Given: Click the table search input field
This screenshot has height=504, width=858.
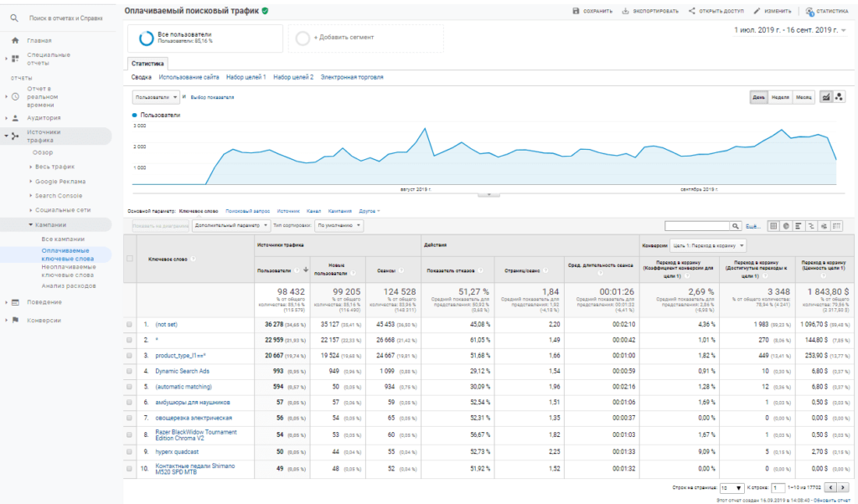Looking at the screenshot, I should [x=695, y=226].
